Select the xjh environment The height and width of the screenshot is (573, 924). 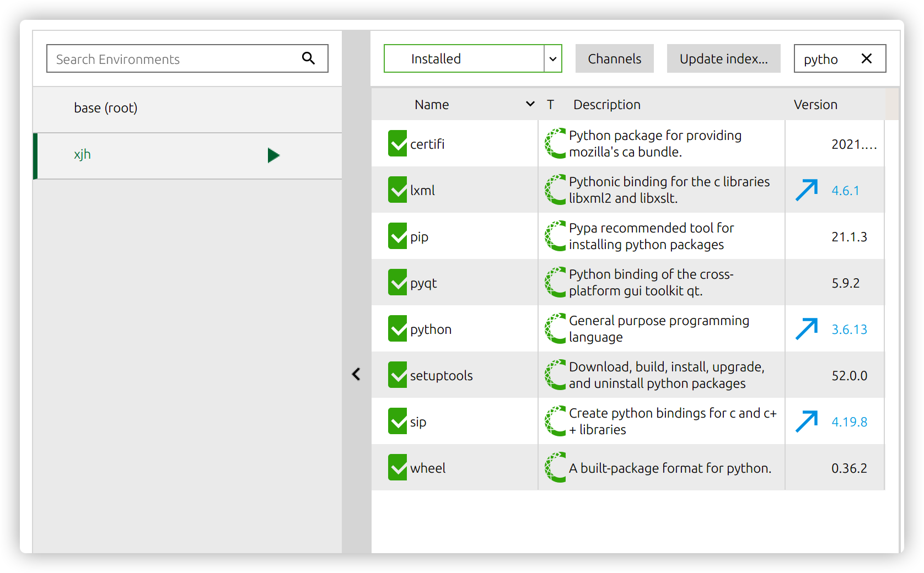187,156
